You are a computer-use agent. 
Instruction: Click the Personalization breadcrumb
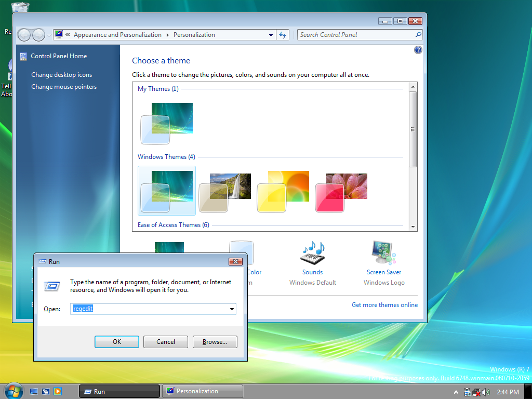(x=194, y=35)
